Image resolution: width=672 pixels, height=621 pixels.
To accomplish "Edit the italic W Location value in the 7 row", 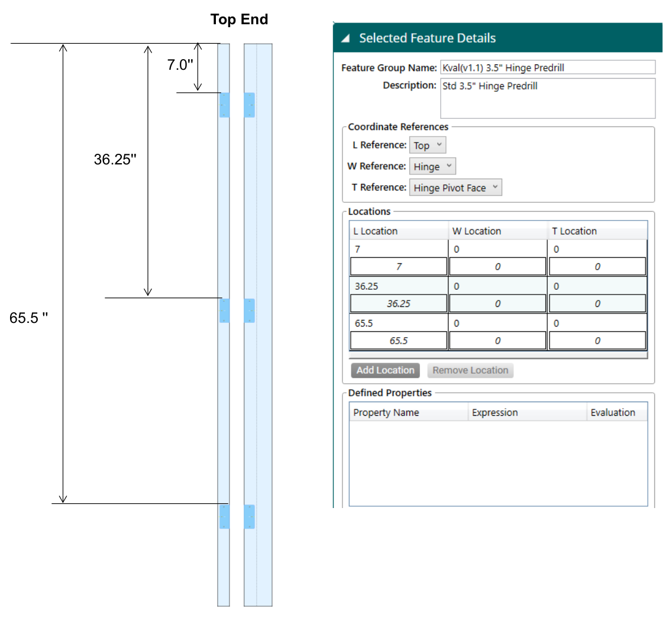I will pyautogui.click(x=497, y=267).
